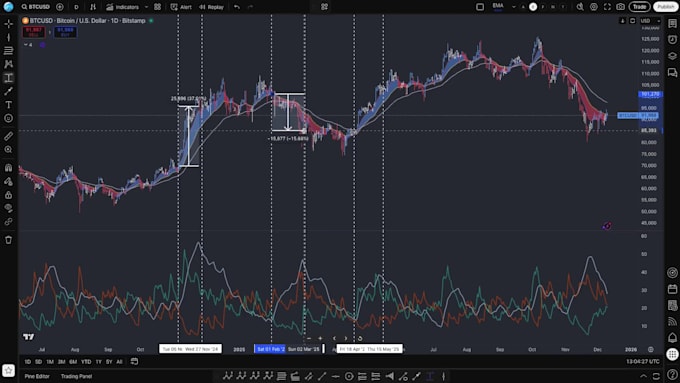
Task: Remove drawings with the trash icon
Action: pos(8,240)
